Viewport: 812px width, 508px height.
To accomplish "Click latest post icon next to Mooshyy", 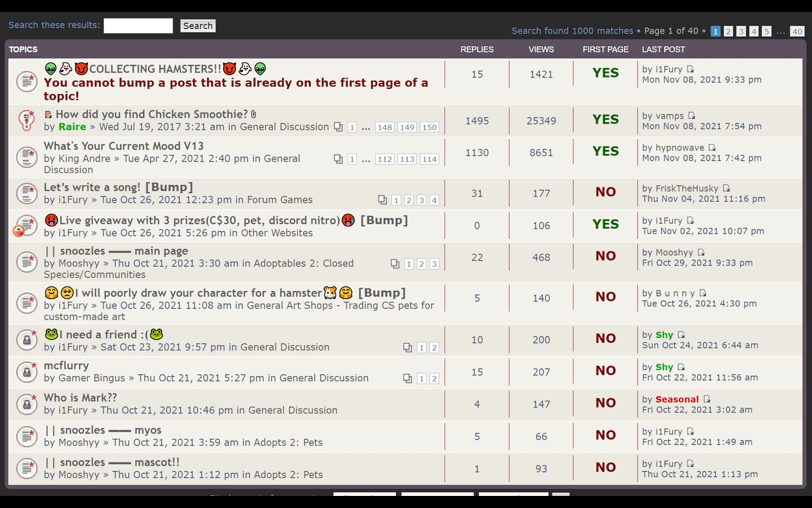I will click(x=701, y=253).
